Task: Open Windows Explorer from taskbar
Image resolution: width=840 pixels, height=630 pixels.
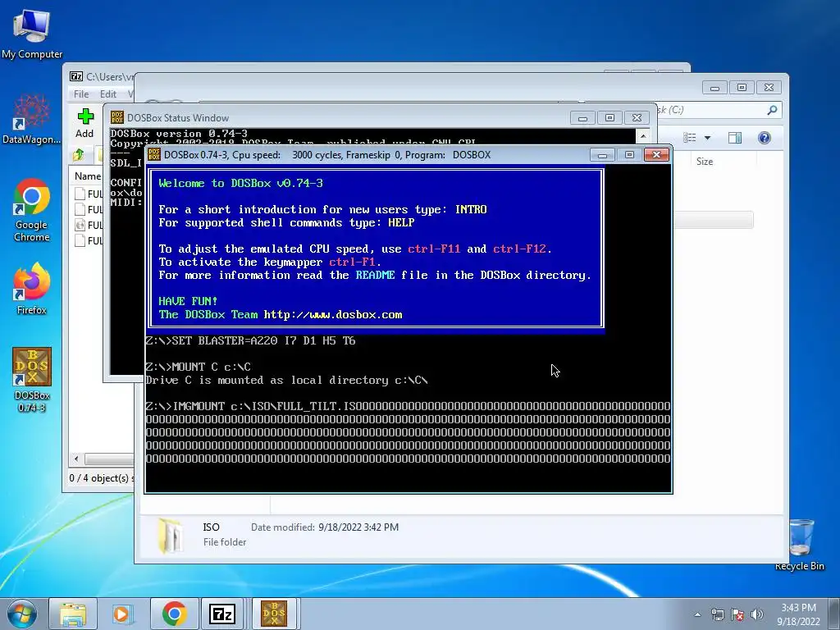Action: pos(73,614)
